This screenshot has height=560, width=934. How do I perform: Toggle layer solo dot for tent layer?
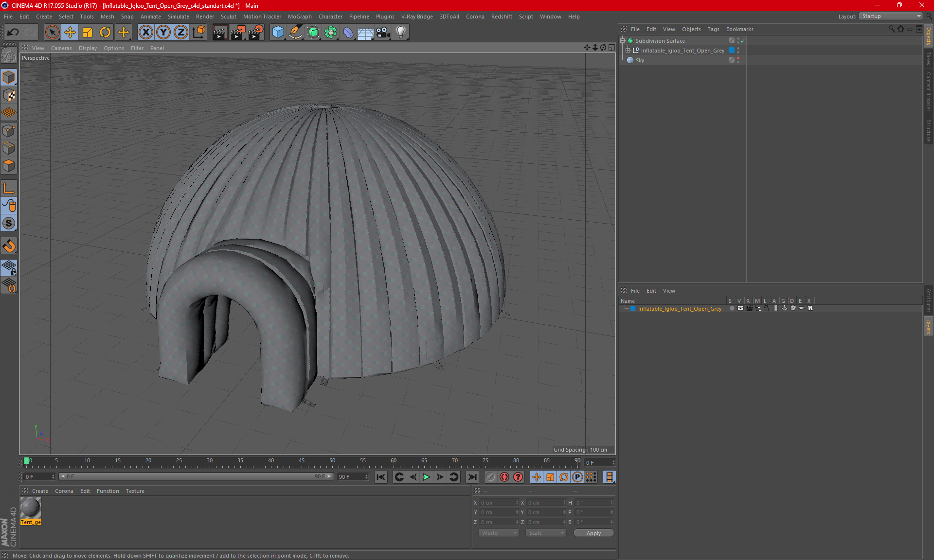coord(732,308)
